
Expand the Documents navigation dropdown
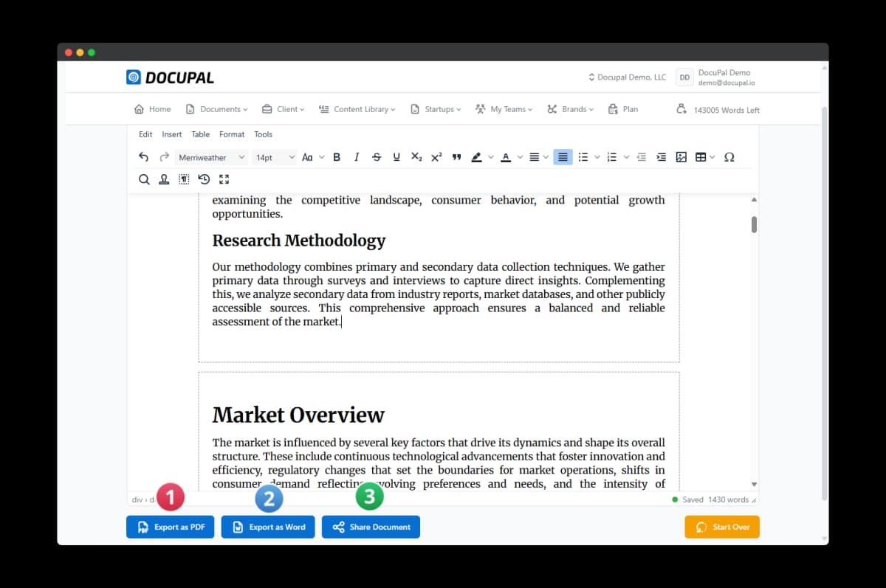point(216,109)
